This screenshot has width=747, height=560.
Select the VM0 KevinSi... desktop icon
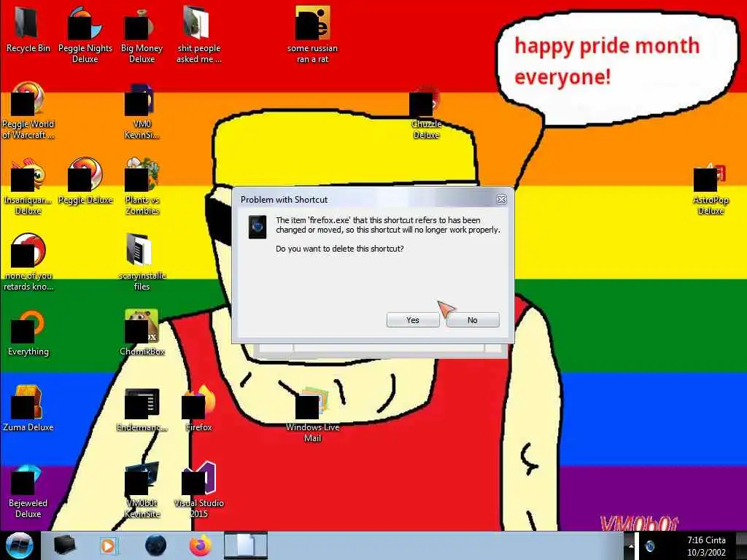click(142, 111)
